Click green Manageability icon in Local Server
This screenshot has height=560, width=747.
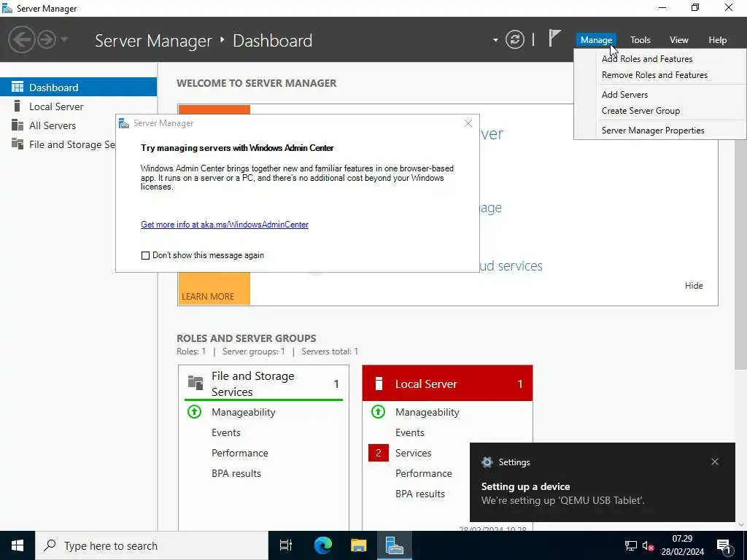pyautogui.click(x=379, y=411)
